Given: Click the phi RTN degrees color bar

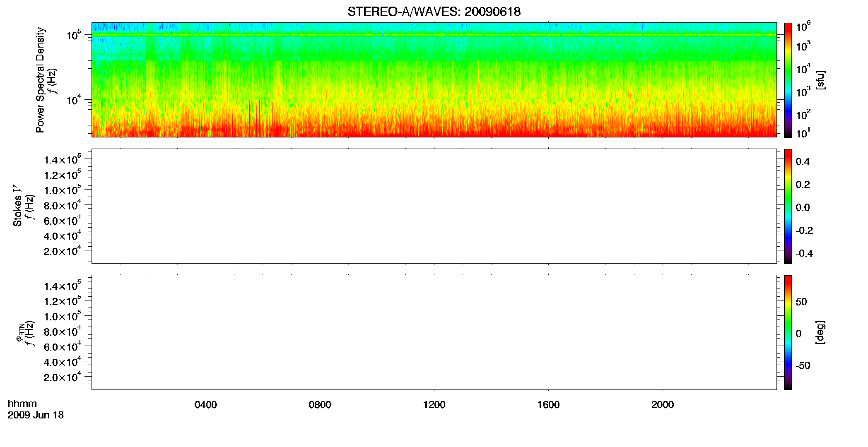Looking at the screenshot, I should (788, 332).
